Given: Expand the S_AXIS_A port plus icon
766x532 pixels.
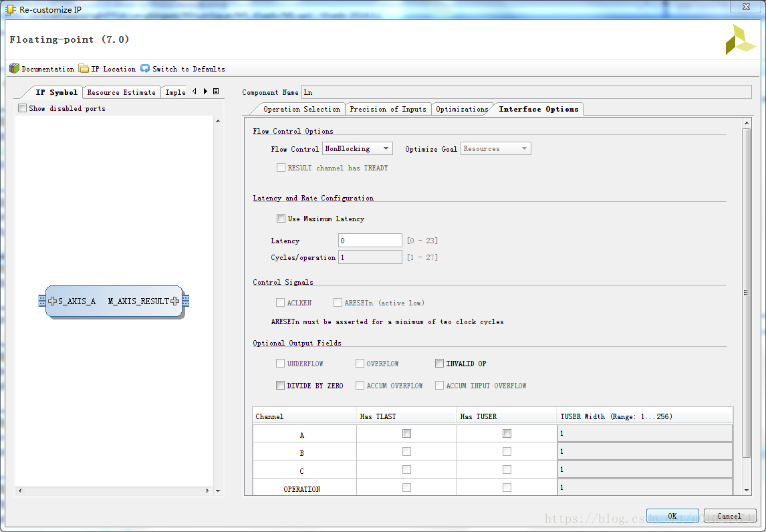Looking at the screenshot, I should click(53, 301).
